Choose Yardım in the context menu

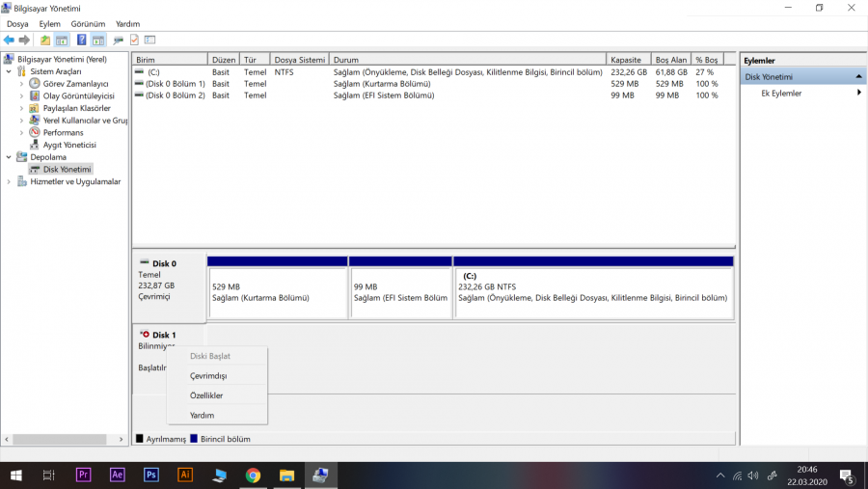click(x=217, y=415)
